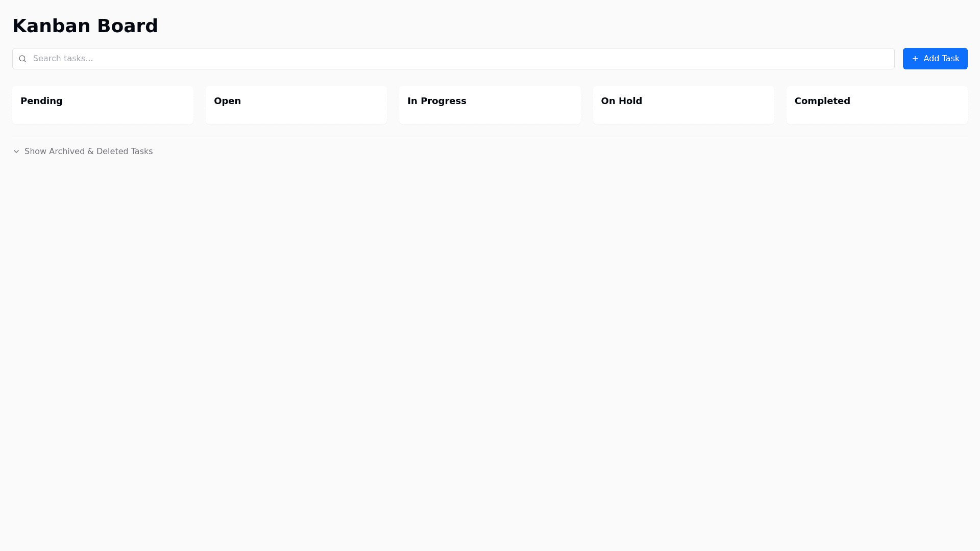Click the Kanban Board page title

click(x=85, y=26)
